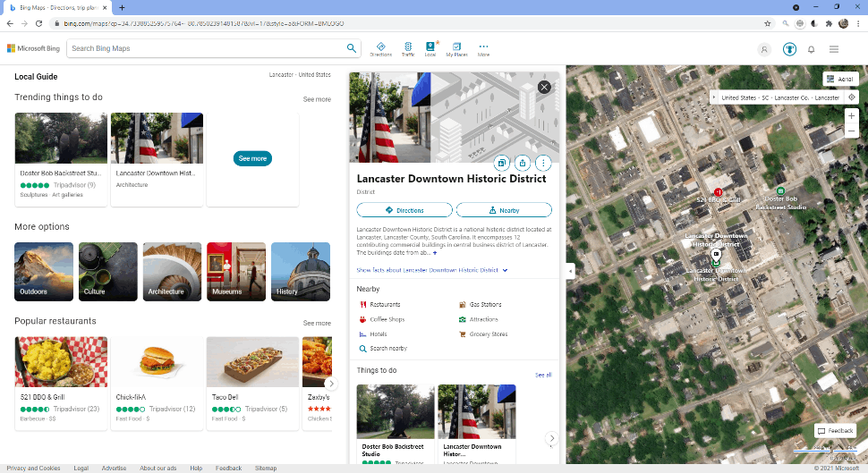This screenshot has height=473, width=868.
Task: Click the map Feedback button
Action: pyautogui.click(x=836, y=430)
